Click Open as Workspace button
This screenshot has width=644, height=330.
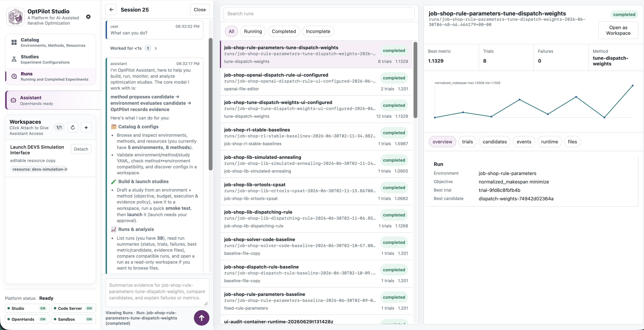pyautogui.click(x=618, y=30)
